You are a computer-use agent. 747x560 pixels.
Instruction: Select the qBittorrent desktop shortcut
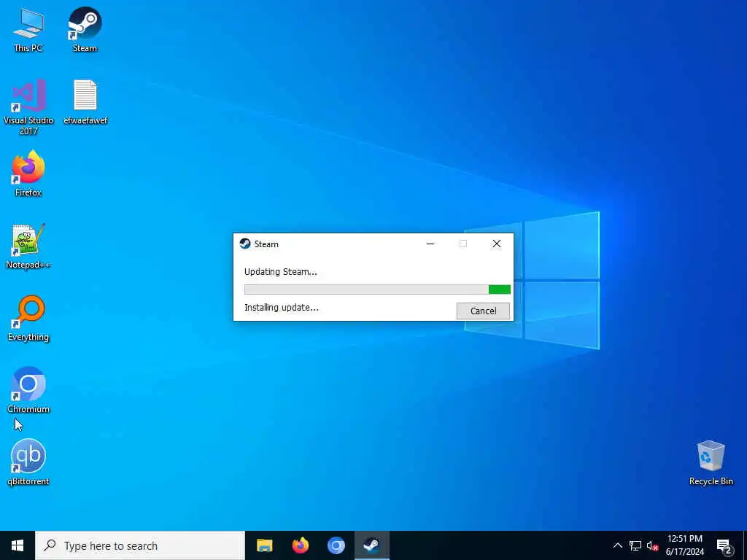[x=28, y=462]
